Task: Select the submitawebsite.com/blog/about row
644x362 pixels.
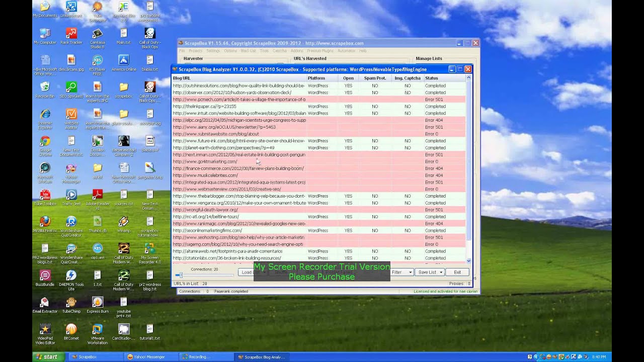Action: point(318,134)
